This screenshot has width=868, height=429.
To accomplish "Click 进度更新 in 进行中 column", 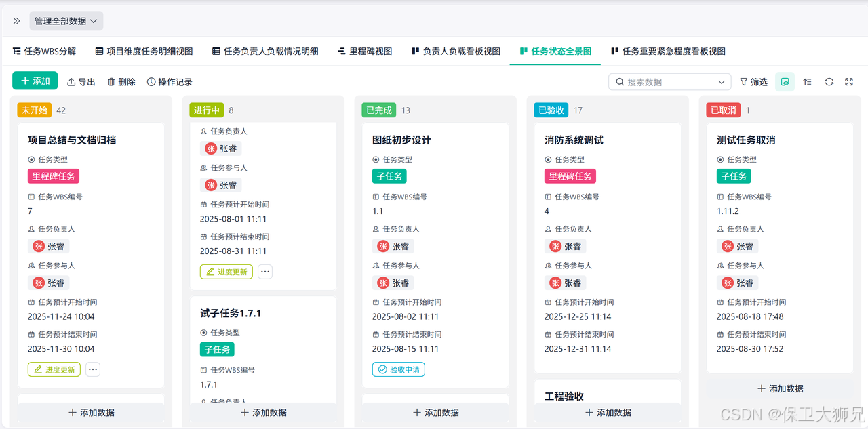I will tap(226, 272).
